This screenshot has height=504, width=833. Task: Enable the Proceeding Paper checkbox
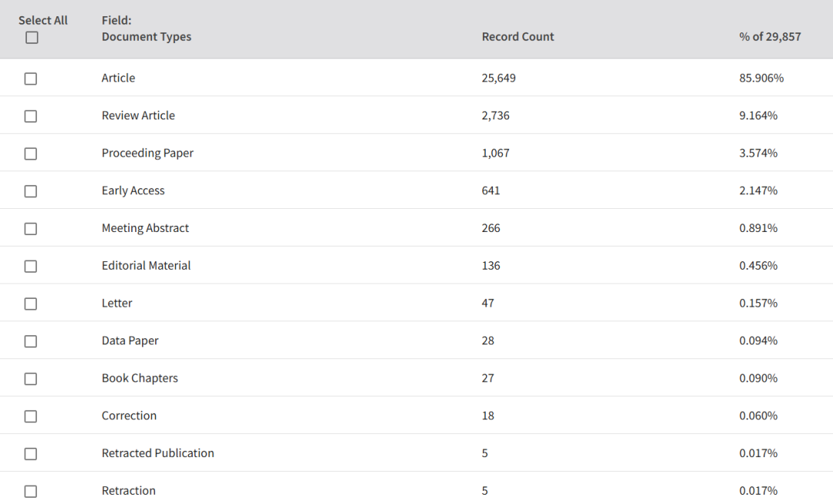click(31, 154)
